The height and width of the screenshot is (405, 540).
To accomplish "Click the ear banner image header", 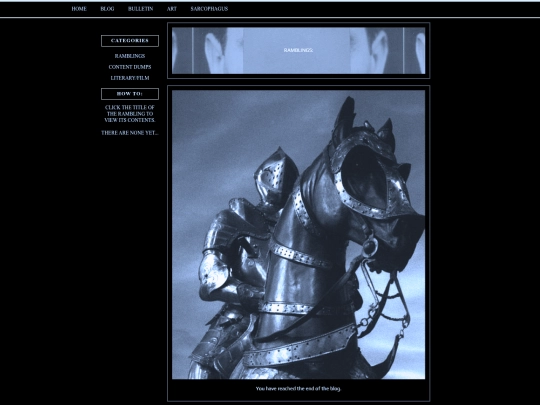I will coord(298,51).
